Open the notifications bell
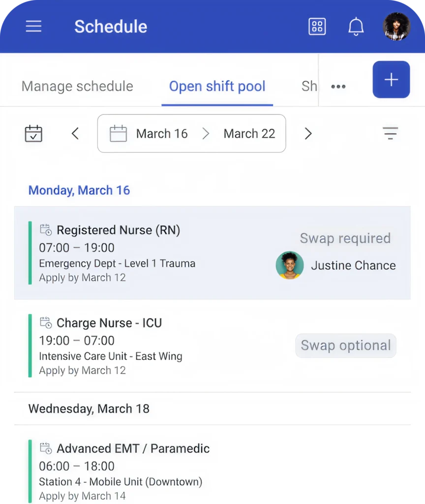 (x=356, y=27)
